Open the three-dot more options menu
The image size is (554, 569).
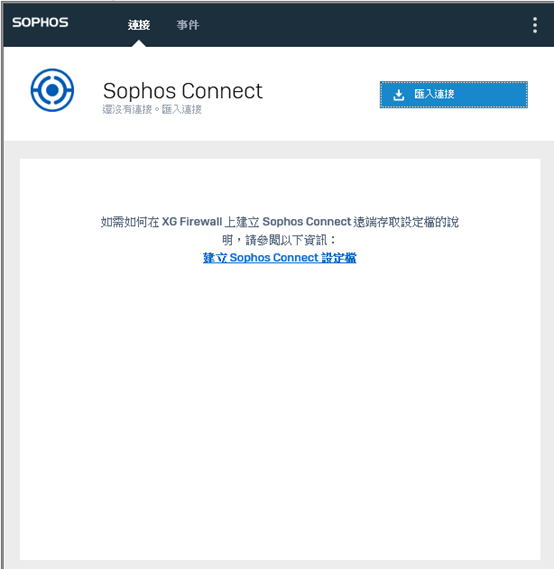[x=535, y=25]
